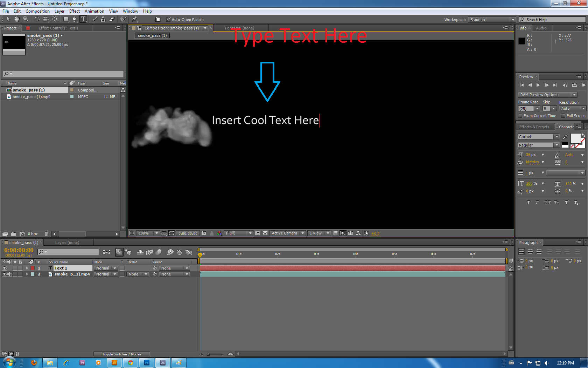Screen dimensions: 588x368
Task: Toggle Auto-Open Panels checkbox
Action: pyautogui.click(x=169, y=20)
